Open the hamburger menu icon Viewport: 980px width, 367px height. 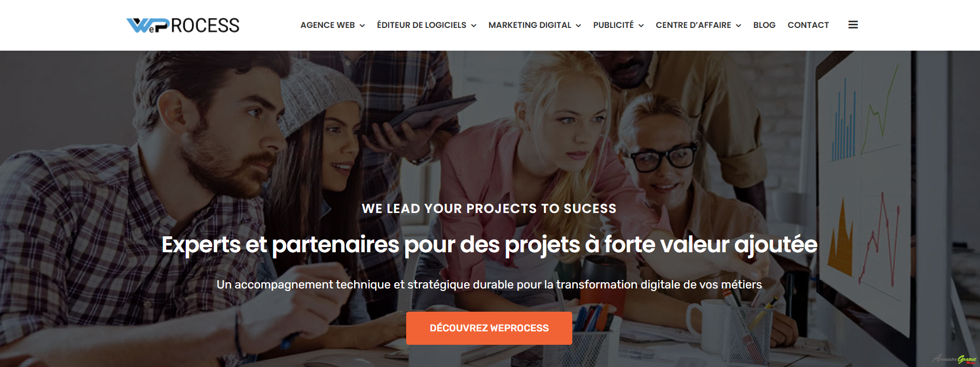click(x=853, y=25)
